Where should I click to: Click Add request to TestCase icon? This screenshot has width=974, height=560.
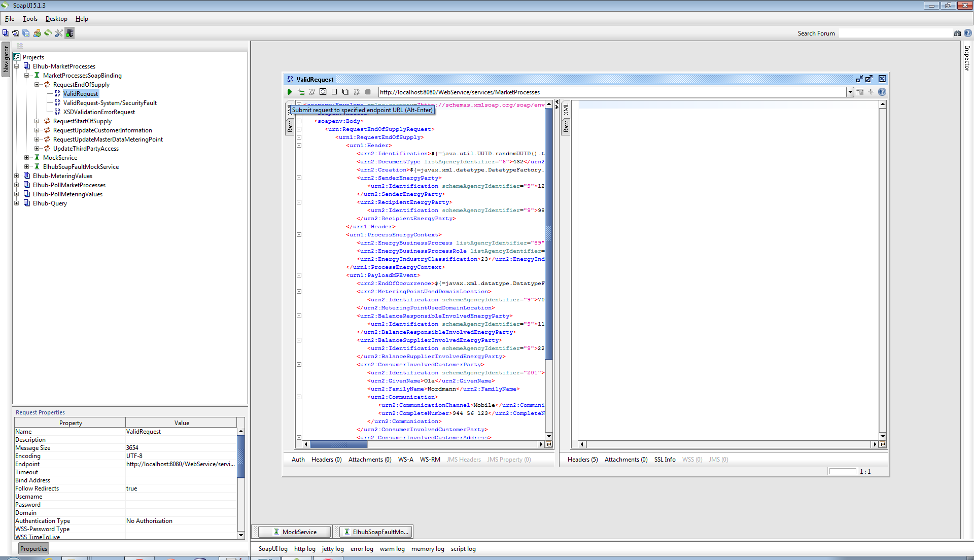pos(301,92)
